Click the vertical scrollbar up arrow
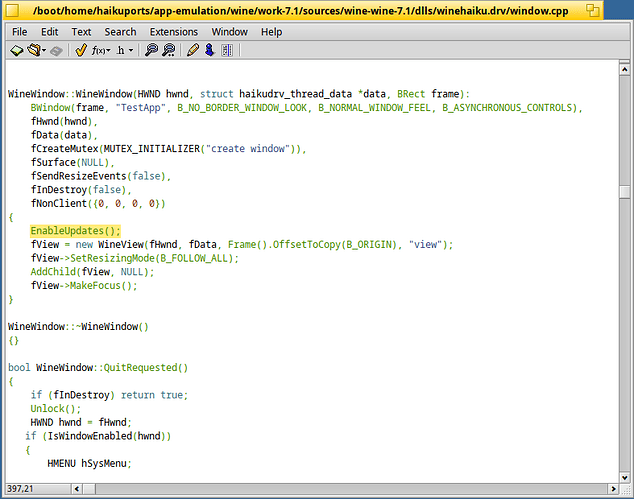Viewport: 634px width, 499px height. [625, 70]
